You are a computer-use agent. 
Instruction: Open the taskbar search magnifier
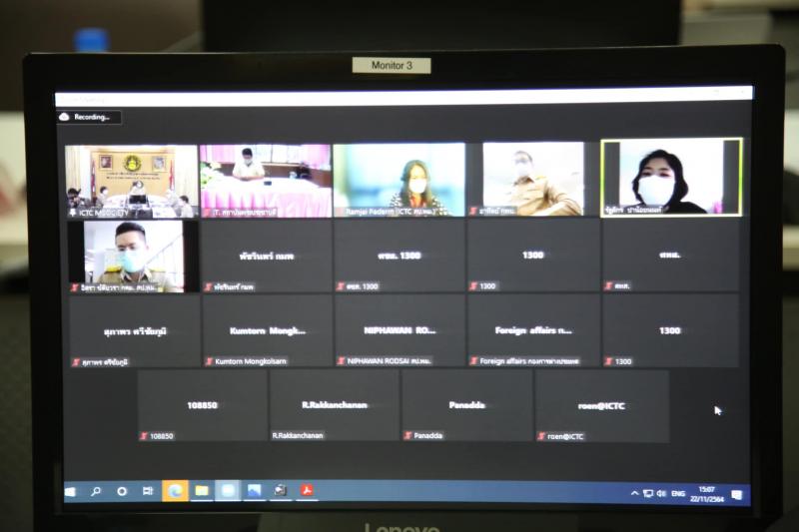click(95, 491)
